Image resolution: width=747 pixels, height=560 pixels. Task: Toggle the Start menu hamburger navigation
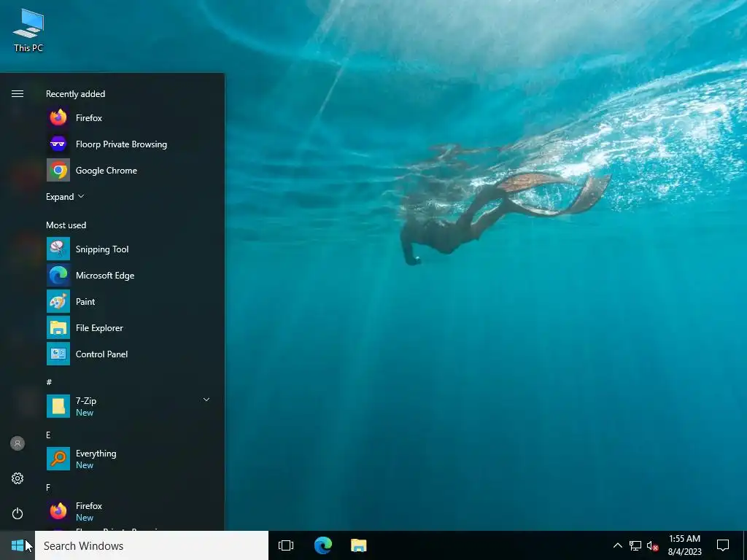pos(18,94)
